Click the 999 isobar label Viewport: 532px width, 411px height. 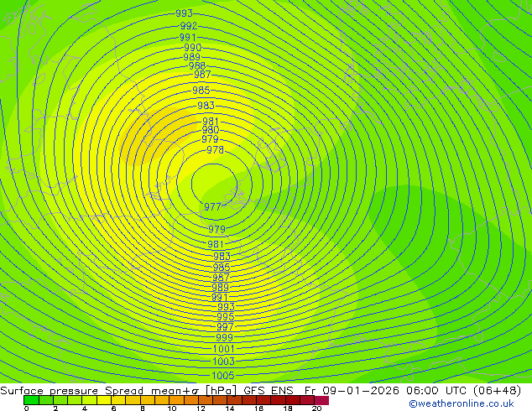point(224,337)
